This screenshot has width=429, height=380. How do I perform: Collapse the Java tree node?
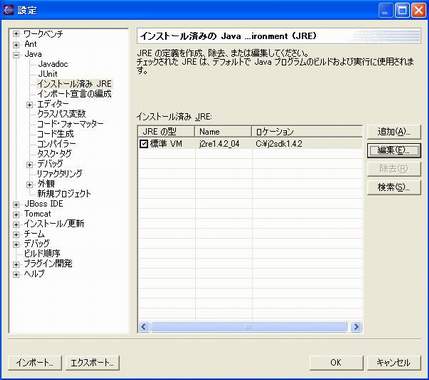click(16, 55)
